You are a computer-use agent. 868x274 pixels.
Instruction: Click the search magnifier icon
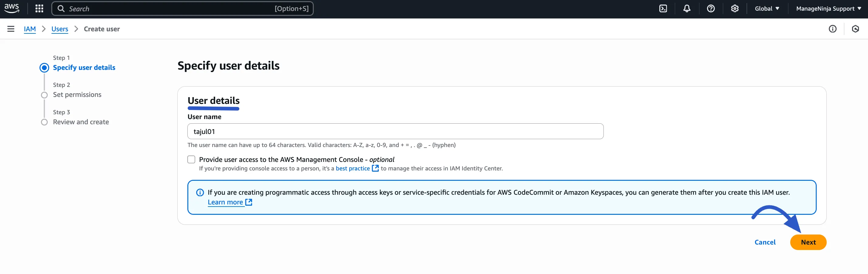click(62, 9)
